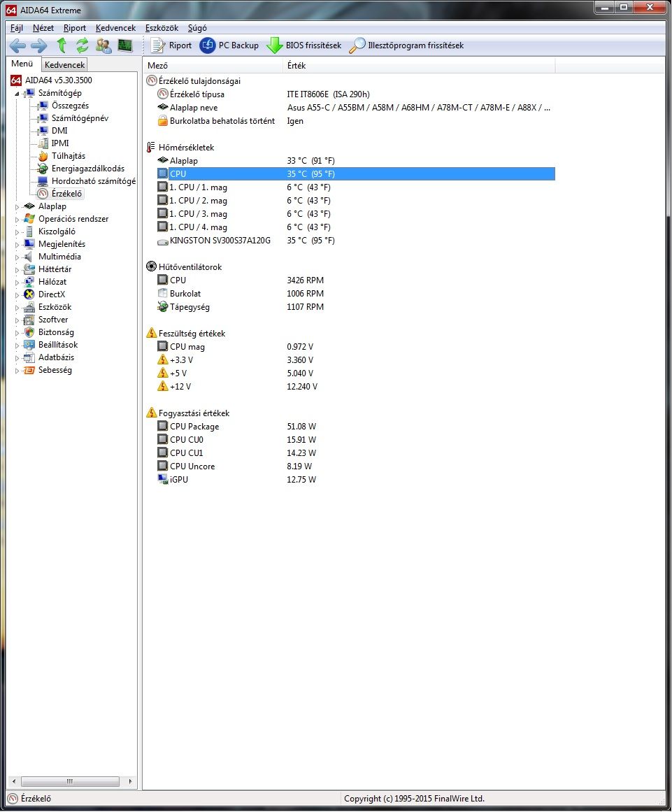Open the Súgó menu
Screen dimensions: 672x812
tap(197, 28)
